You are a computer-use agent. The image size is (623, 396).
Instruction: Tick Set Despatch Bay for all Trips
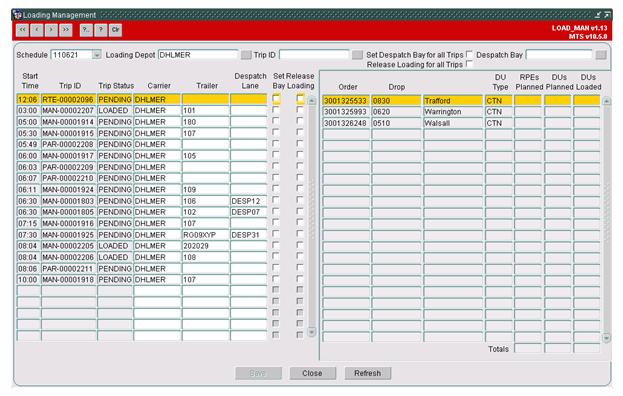click(x=469, y=54)
